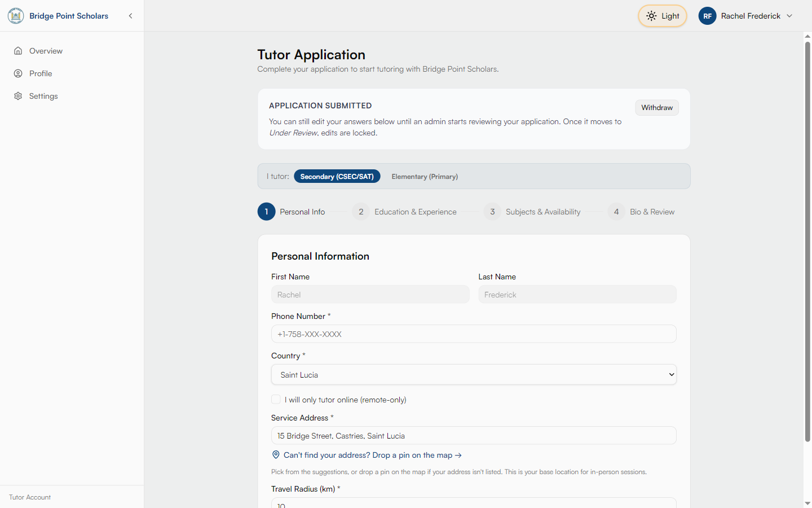This screenshot has width=812, height=508.
Task: Click the scrollbar down arrow
Action: [x=807, y=503]
